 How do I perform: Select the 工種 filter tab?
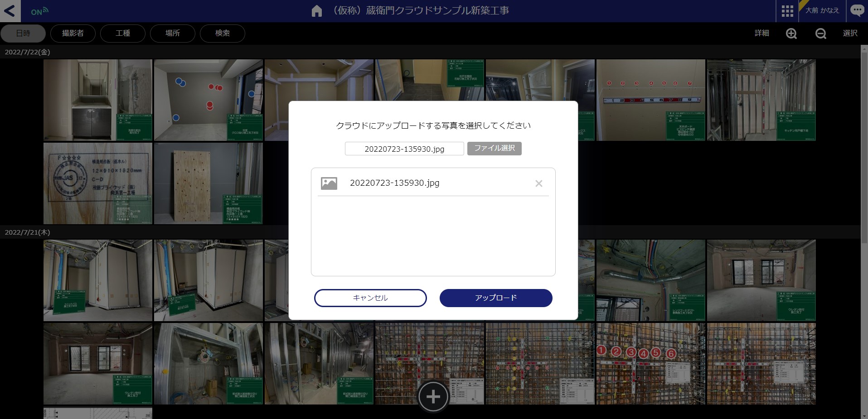pyautogui.click(x=123, y=33)
